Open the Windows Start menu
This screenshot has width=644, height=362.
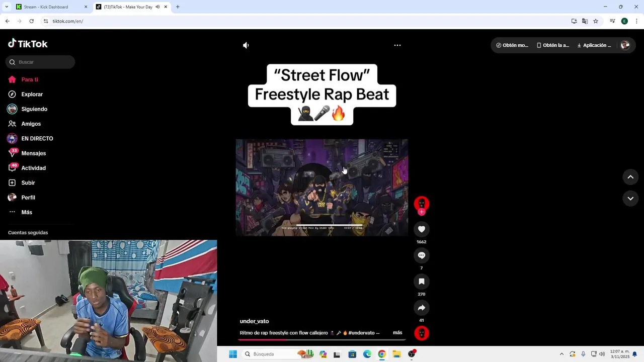coord(233,354)
